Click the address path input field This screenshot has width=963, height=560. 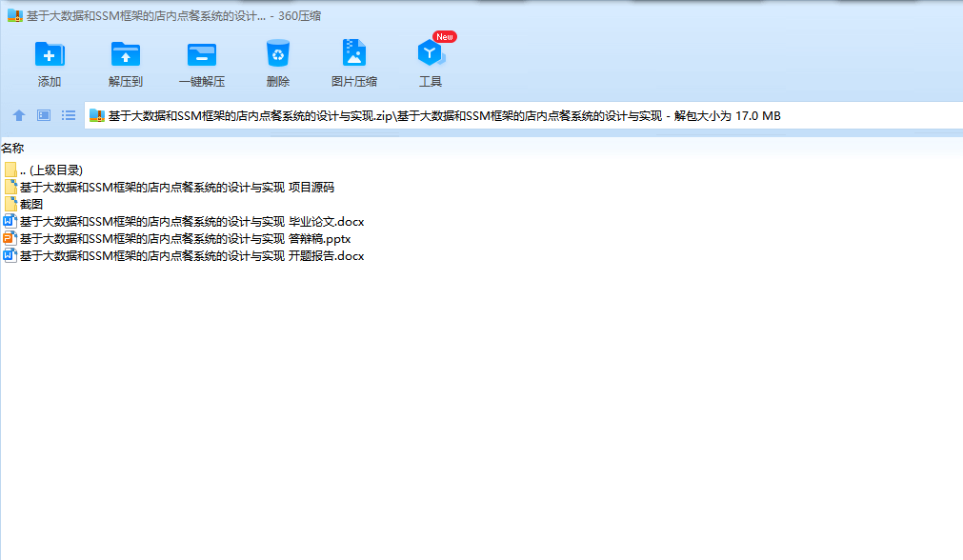pyautogui.click(x=524, y=115)
